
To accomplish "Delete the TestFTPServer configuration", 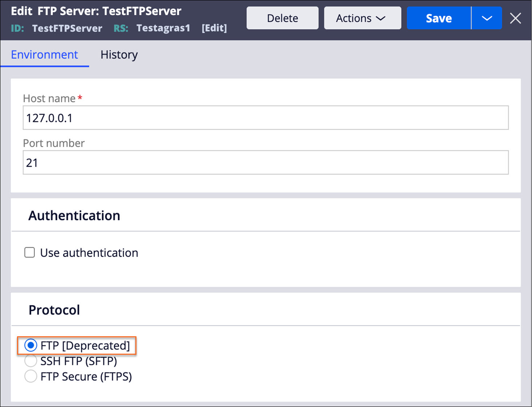I will coord(282,18).
